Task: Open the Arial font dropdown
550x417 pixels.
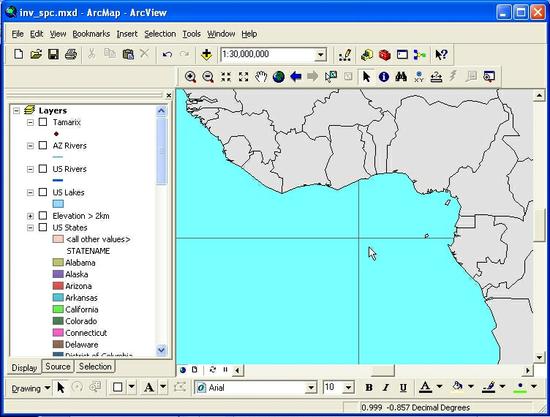Action: (x=311, y=388)
